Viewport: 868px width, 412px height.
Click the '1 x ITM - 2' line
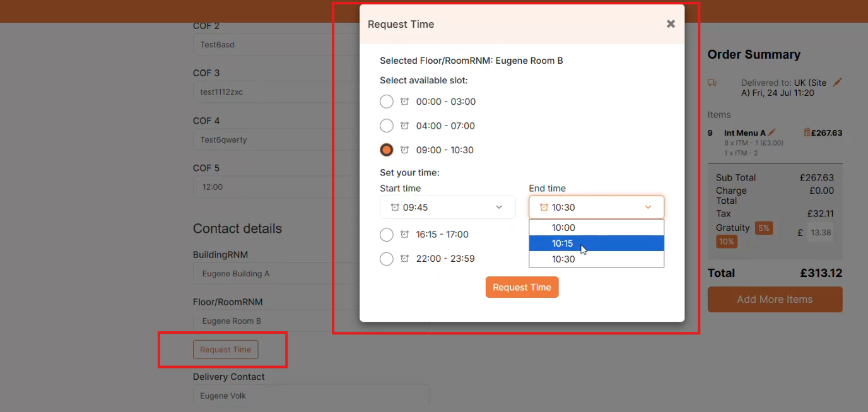(x=741, y=153)
